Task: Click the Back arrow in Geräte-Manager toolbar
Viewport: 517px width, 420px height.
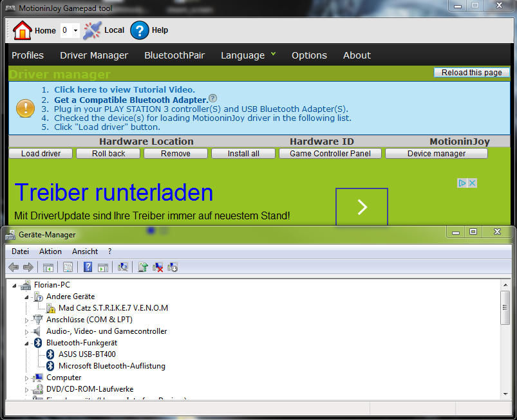Action: coord(14,267)
